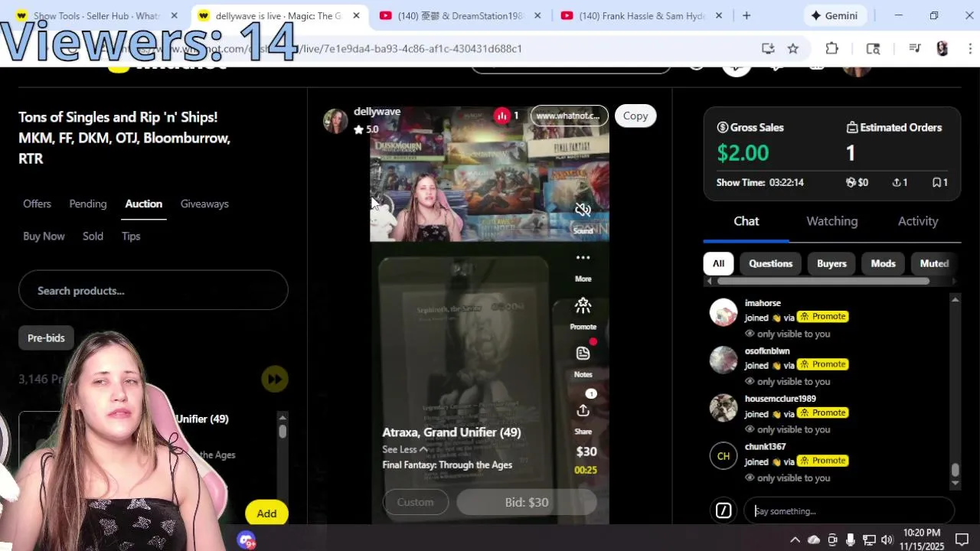Collapse details with See Less

[405, 449]
